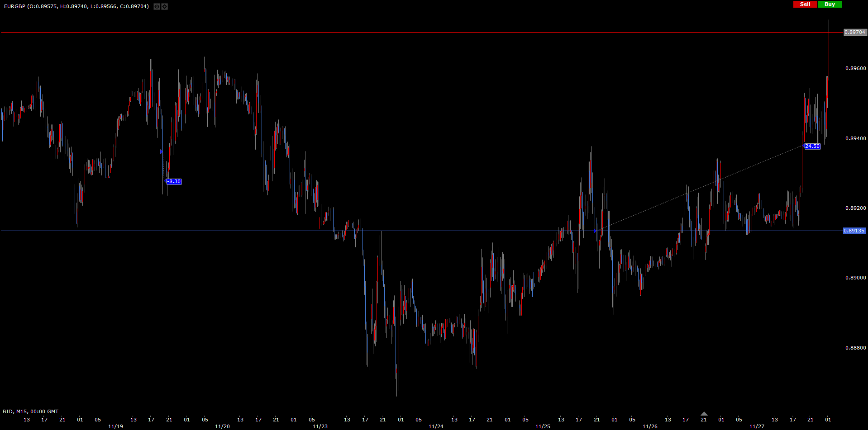Click the 11/19 date label on time axis
The image size is (868, 430).
click(x=115, y=426)
